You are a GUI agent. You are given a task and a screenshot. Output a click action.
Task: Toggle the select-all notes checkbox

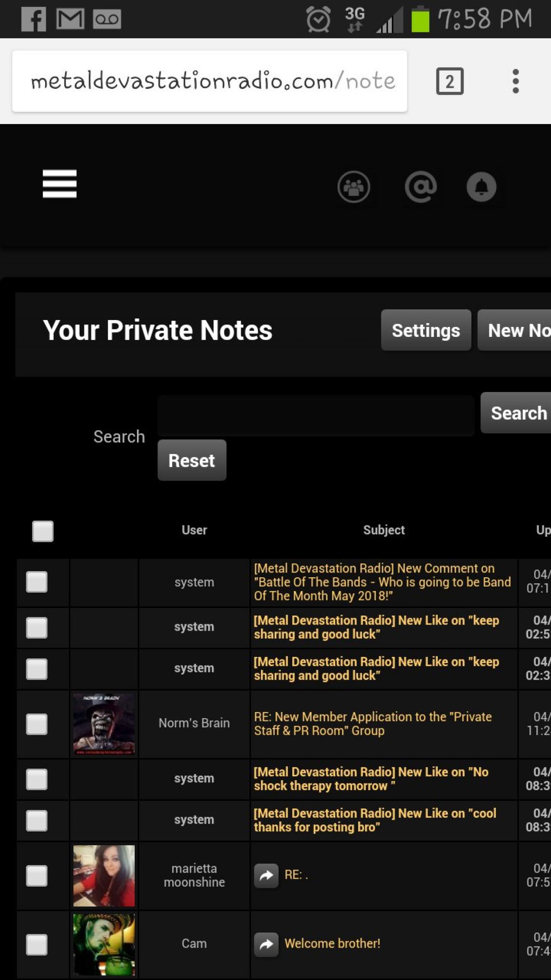43,531
